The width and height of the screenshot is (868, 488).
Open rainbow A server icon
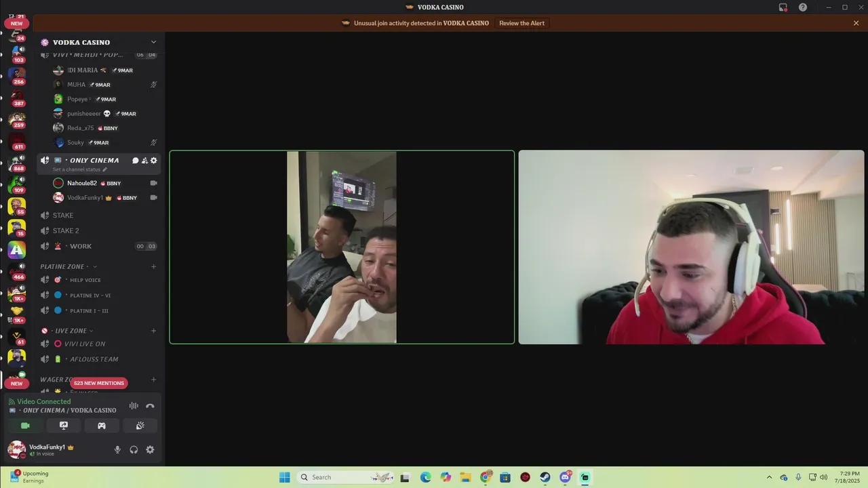tap(16, 249)
